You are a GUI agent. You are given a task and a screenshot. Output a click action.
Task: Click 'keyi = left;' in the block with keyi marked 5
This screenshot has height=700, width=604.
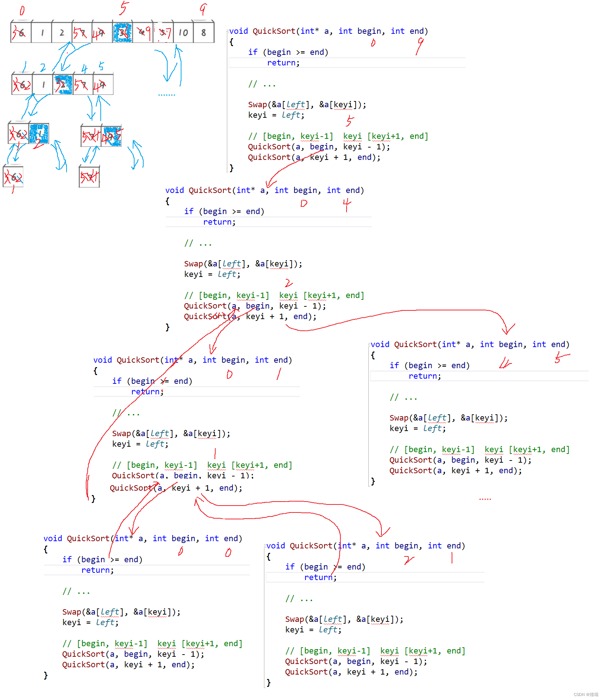[276, 115]
